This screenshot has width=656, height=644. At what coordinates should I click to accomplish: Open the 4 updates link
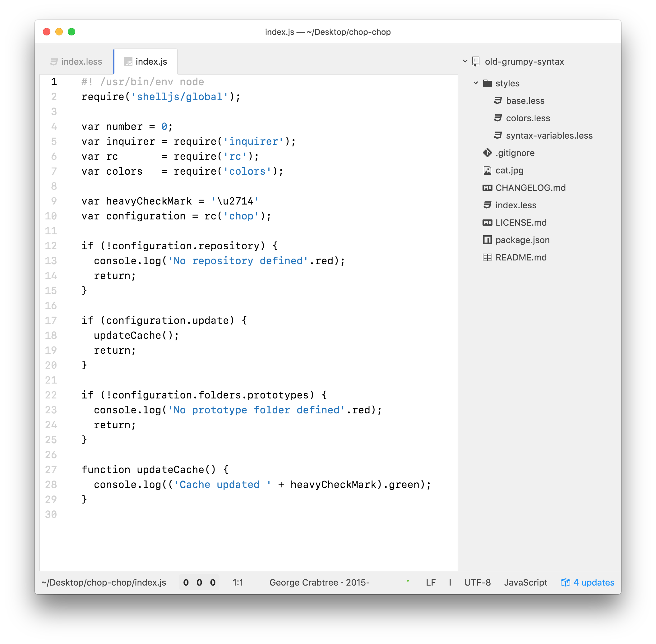594,582
